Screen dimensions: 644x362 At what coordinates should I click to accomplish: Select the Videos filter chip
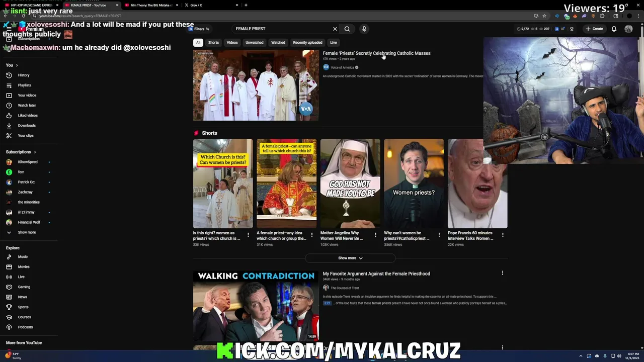tap(232, 43)
